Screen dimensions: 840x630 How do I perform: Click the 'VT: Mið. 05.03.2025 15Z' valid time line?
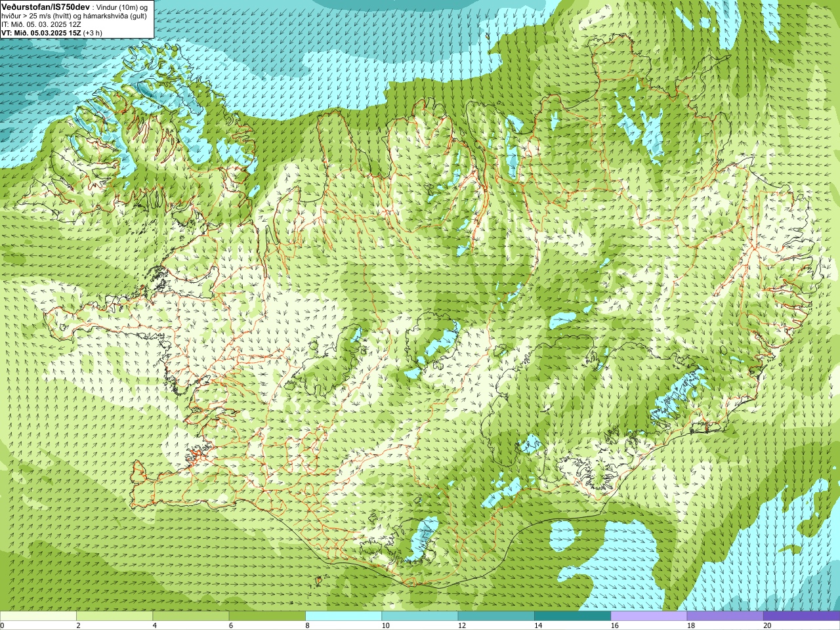(41, 33)
